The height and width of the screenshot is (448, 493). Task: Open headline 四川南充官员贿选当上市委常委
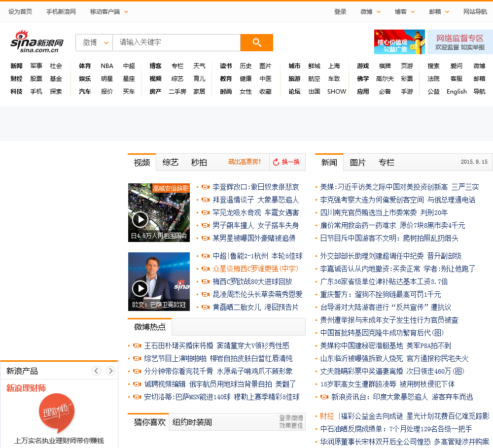point(384,213)
